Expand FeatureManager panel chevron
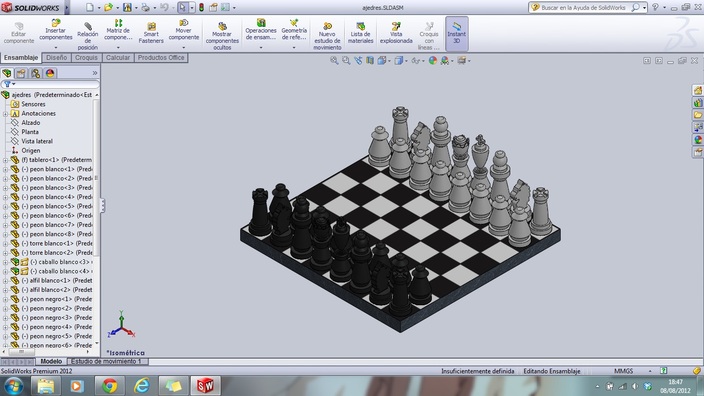The width and height of the screenshot is (704, 396). coord(95,73)
